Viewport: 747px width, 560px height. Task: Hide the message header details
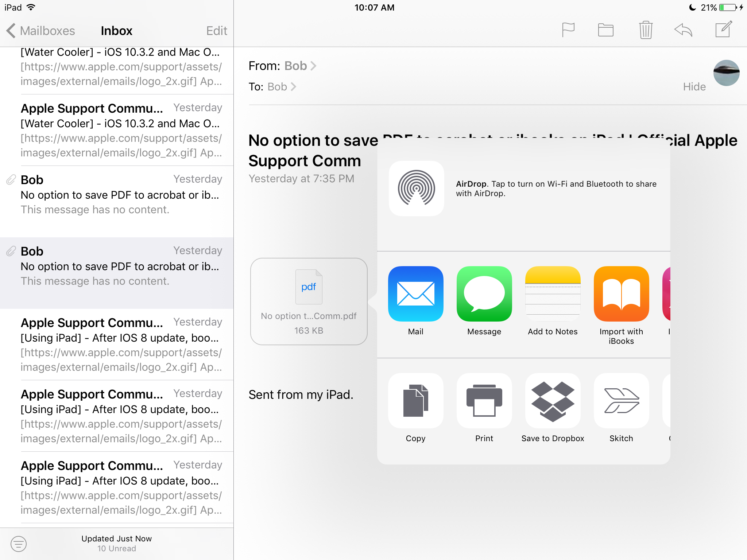pos(694,87)
